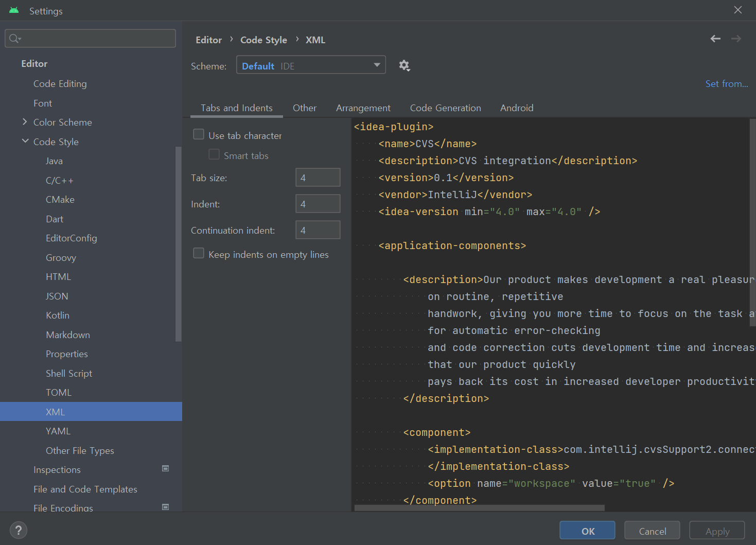This screenshot has height=545, width=756.
Task: Click the Code Style breadcrumb
Action: (263, 40)
